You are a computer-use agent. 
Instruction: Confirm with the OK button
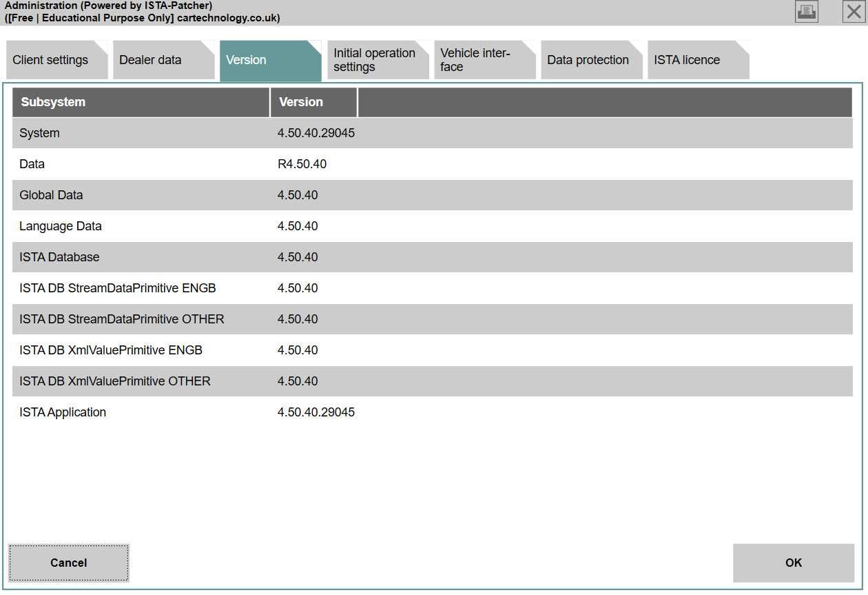pyautogui.click(x=794, y=563)
